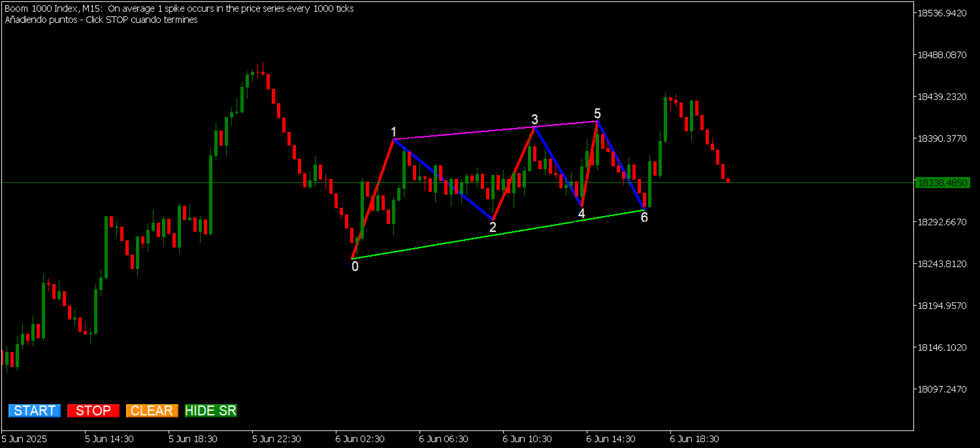Select wave point label 1
Image resolution: width=980 pixels, height=448 pixels.
point(393,132)
